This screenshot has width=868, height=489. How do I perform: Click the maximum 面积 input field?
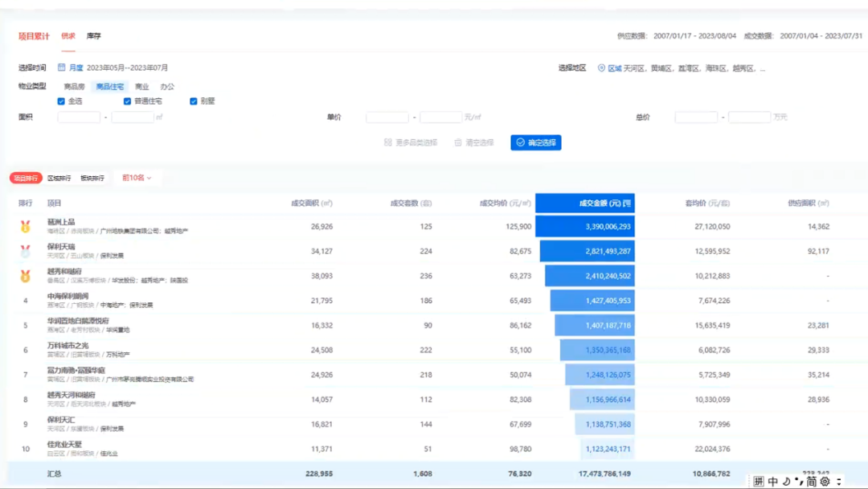tap(133, 117)
